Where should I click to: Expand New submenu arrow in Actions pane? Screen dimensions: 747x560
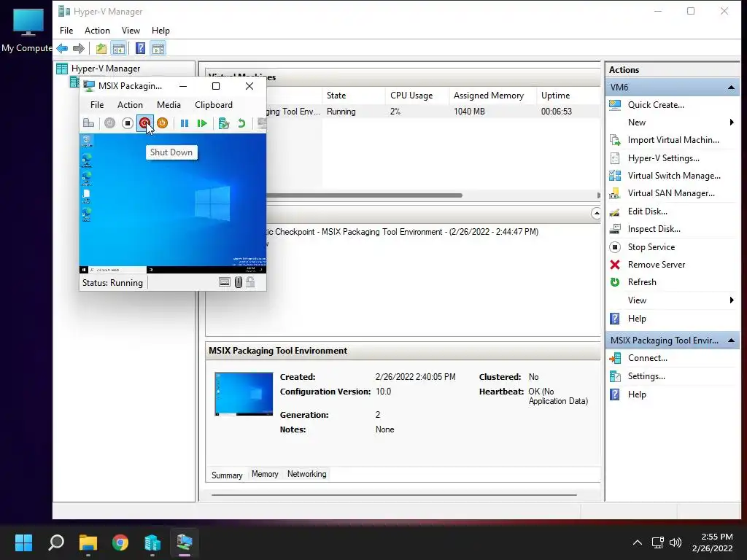pyautogui.click(x=732, y=122)
